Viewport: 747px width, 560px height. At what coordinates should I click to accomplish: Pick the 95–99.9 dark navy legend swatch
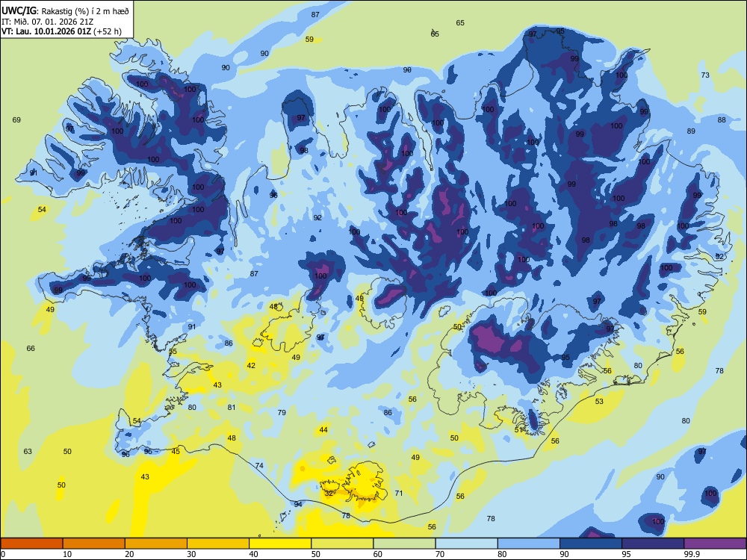coord(653,544)
